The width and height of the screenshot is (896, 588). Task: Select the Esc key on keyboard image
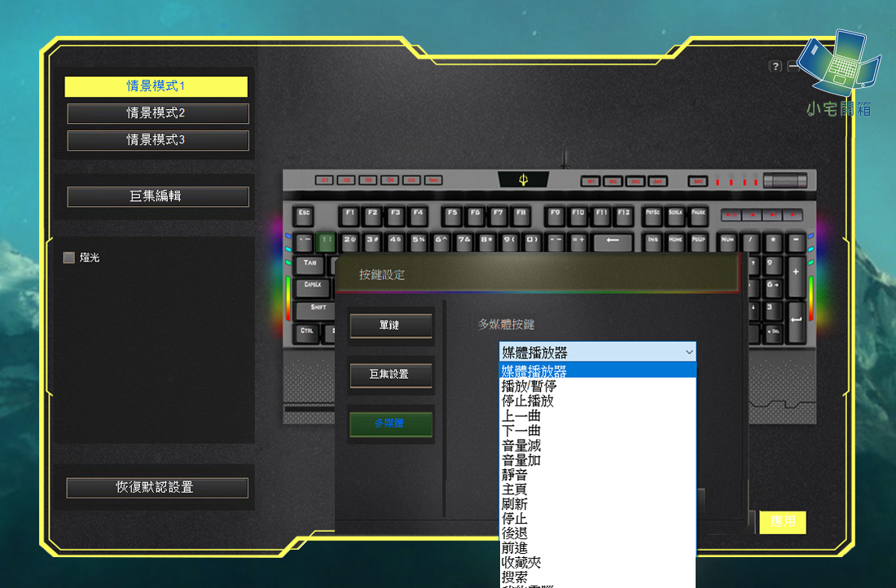click(x=304, y=216)
